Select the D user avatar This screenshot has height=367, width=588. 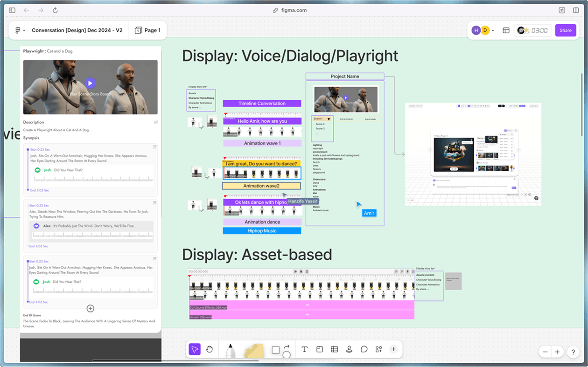(485, 30)
